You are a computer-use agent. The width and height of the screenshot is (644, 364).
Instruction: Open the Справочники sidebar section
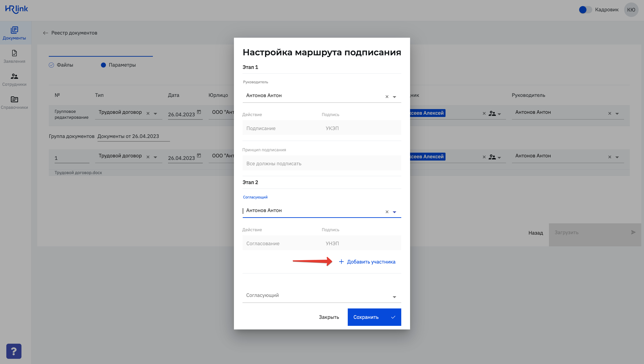point(14,103)
